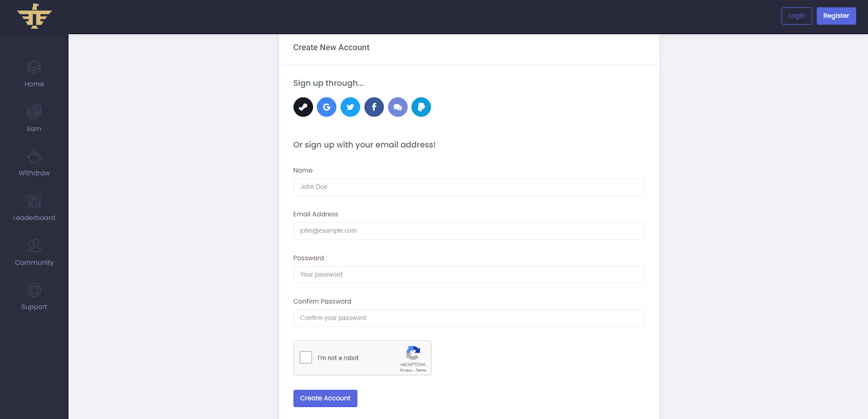Sign up with Google icon
Viewport: 868px width, 419px height.
pos(327,107)
